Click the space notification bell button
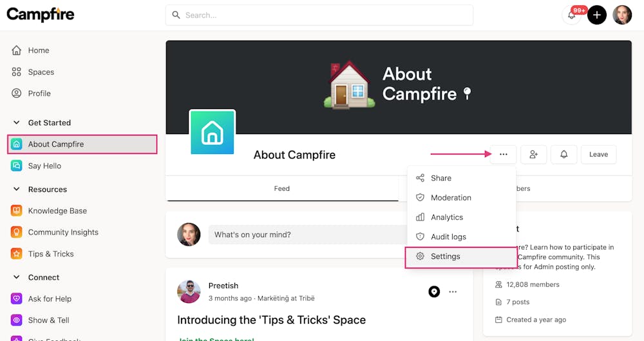The height and width of the screenshot is (341, 644). click(x=564, y=154)
